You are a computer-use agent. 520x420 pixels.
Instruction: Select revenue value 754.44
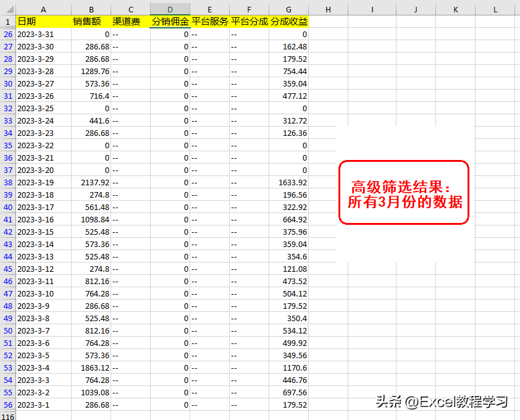coord(289,71)
